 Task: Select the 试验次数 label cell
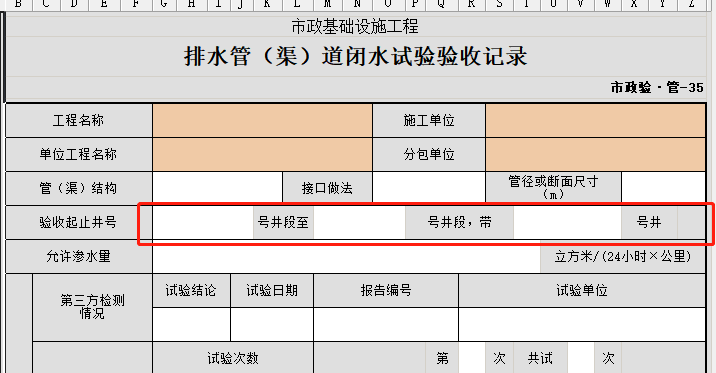pos(233,358)
